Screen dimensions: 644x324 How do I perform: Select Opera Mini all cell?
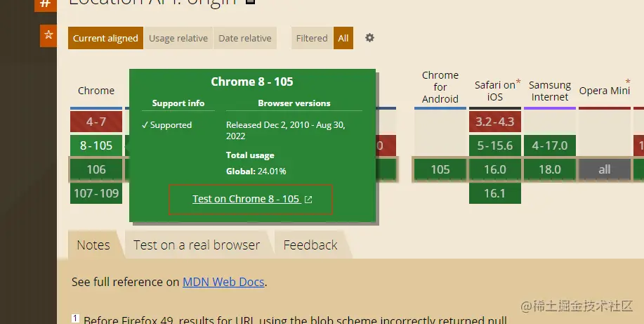coord(605,169)
